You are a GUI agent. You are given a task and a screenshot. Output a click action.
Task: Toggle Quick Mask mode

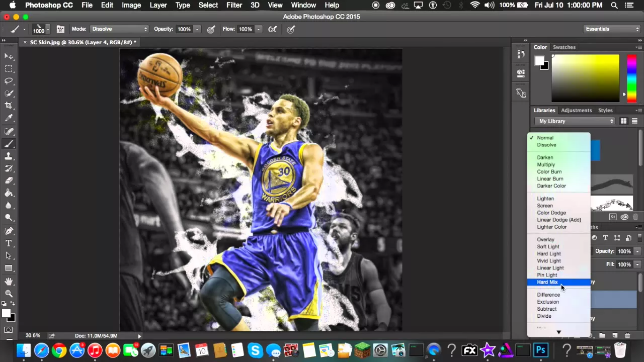9,330
